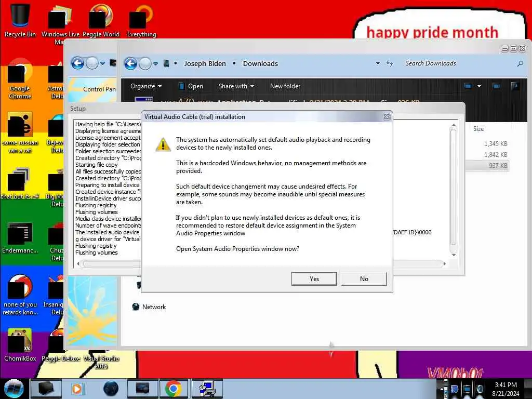
Task: Open the 'some russian ran a rat' desktop icon
Action: (x=20, y=133)
